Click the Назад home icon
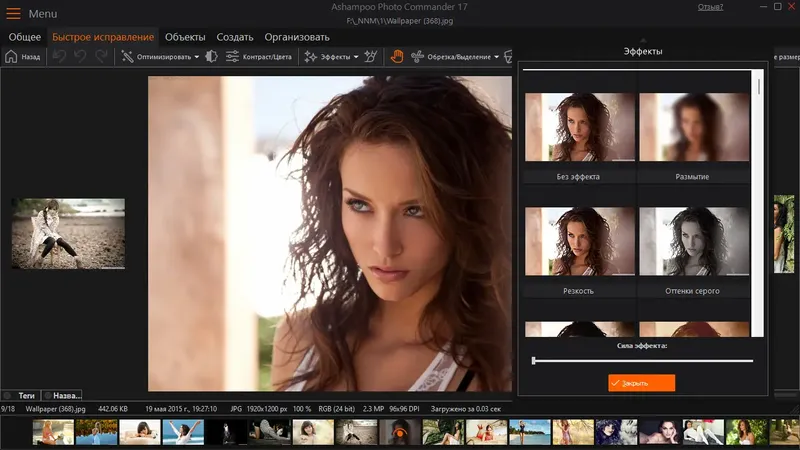Screen dimensions: 800x450 tap(11, 57)
